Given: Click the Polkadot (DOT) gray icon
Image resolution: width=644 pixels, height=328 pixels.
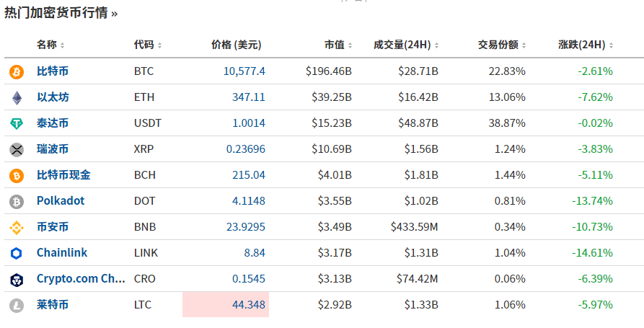Looking at the screenshot, I should [17, 202].
